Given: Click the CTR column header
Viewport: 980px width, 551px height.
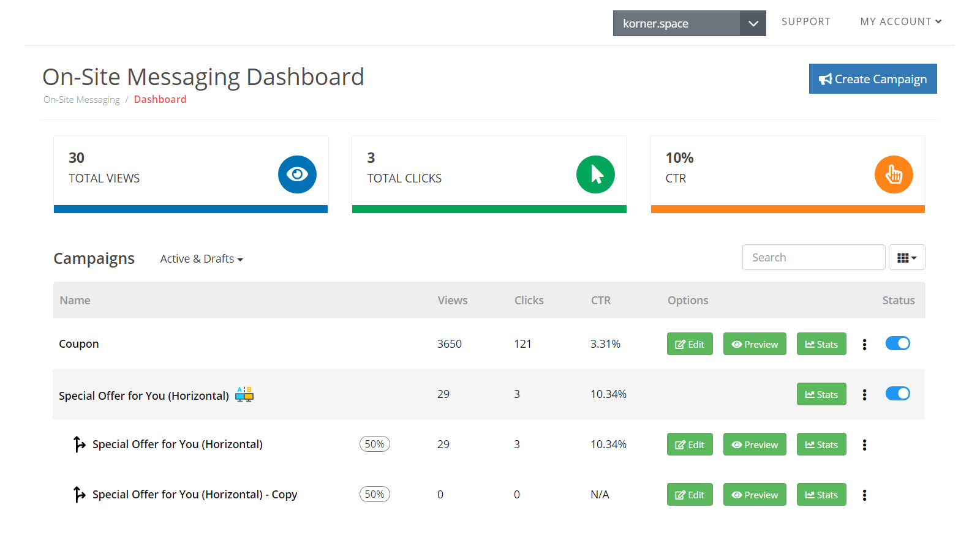Looking at the screenshot, I should (x=601, y=301).
